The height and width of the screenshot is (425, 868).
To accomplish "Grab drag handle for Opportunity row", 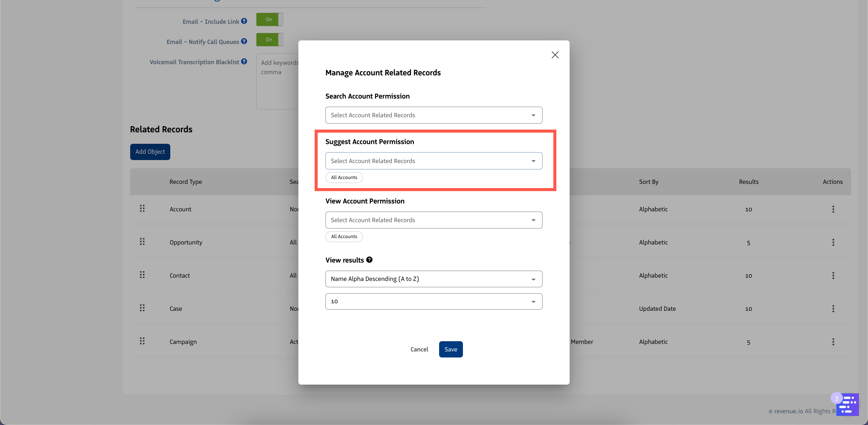I will click(x=142, y=242).
